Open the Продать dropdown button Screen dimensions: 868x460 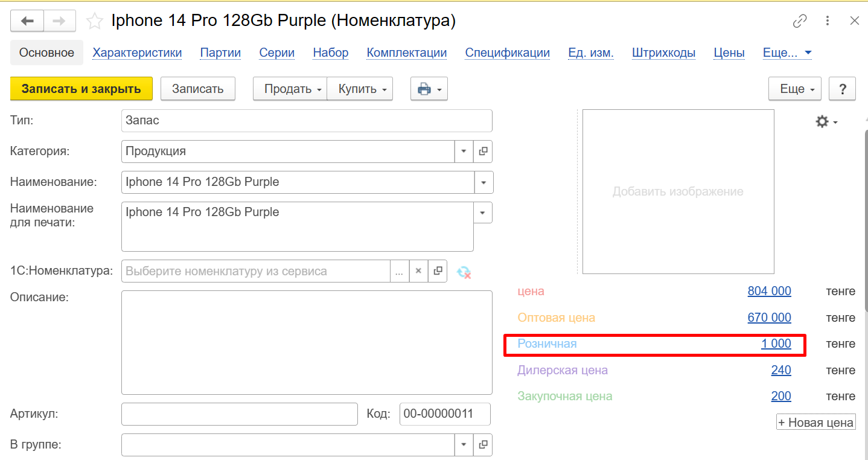click(x=290, y=89)
